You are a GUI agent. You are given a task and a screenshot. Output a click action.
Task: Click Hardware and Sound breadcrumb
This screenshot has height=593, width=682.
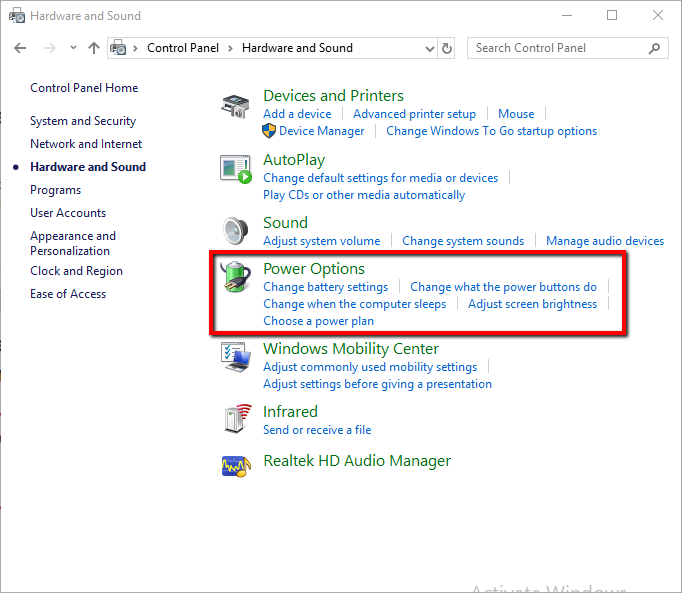click(297, 48)
